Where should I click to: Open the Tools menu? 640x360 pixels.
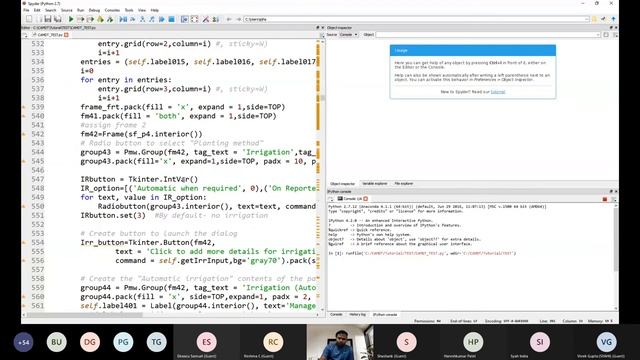129,10
